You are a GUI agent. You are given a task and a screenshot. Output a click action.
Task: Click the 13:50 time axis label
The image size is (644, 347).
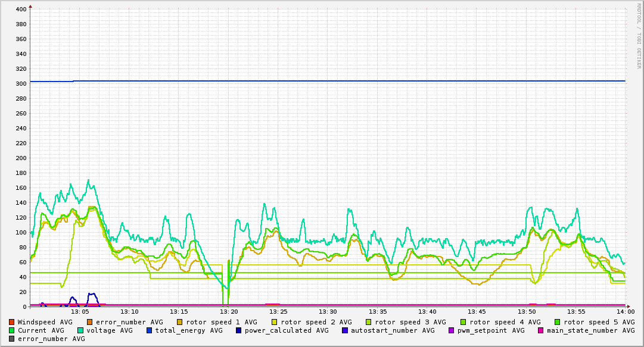[x=527, y=312]
